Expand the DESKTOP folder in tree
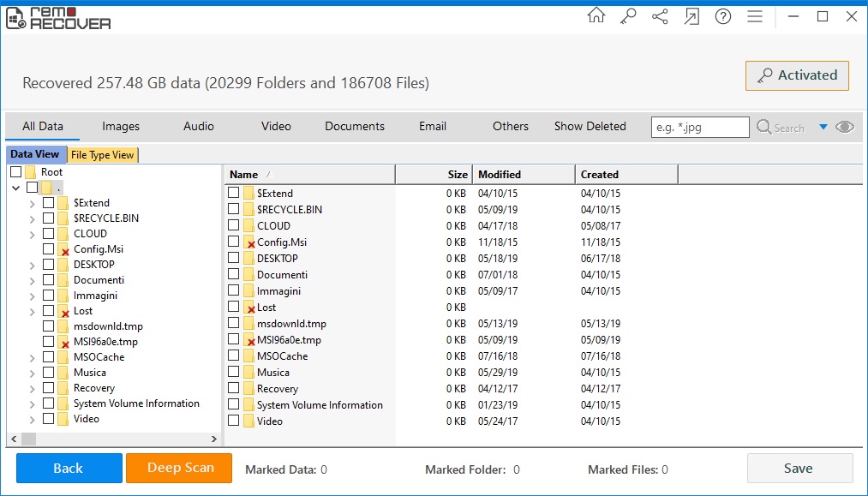This screenshot has width=868, height=496. pyautogui.click(x=33, y=265)
